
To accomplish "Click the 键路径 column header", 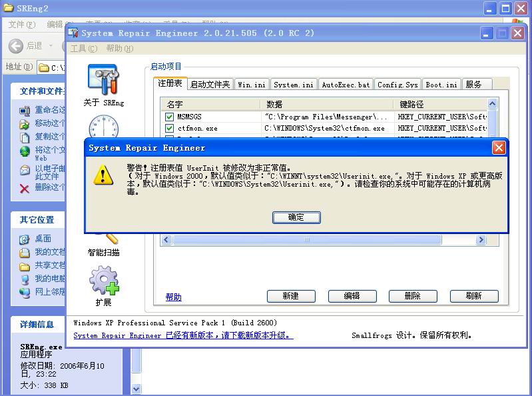I will click(440, 104).
